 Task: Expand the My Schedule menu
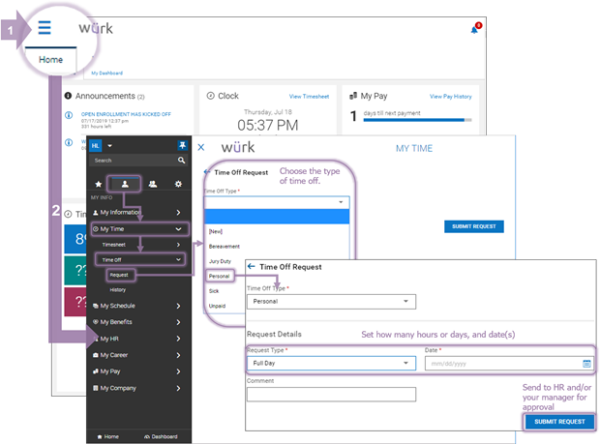(x=137, y=306)
